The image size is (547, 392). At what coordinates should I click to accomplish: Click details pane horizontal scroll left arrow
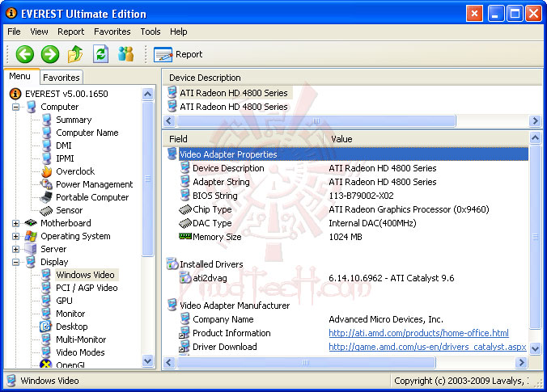pyautogui.click(x=169, y=363)
